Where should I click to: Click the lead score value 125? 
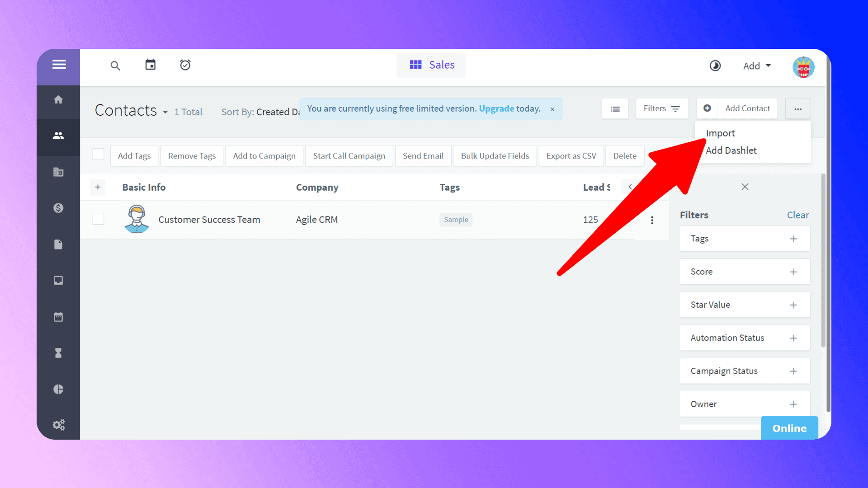point(590,220)
